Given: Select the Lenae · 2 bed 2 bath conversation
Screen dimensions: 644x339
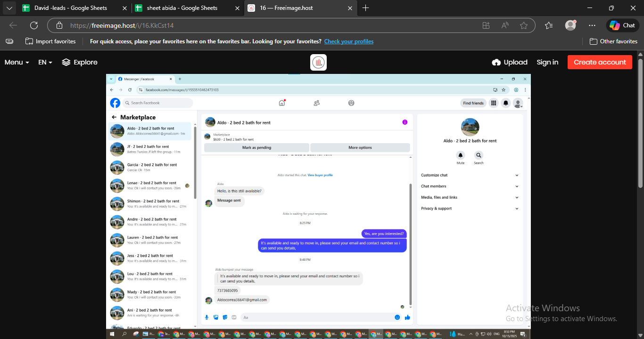Looking at the screenshot, I should coord(150,186).
